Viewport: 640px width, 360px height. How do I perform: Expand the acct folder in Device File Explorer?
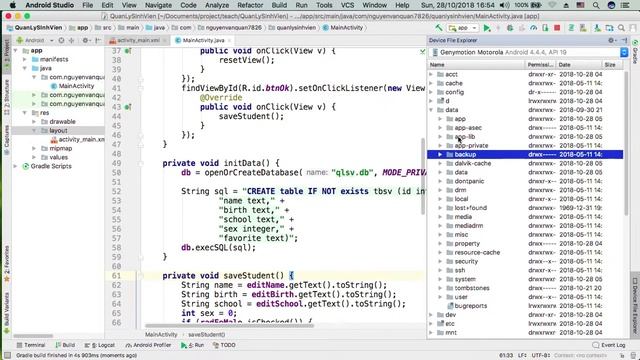pyautogui.click(x=431, y=74)
